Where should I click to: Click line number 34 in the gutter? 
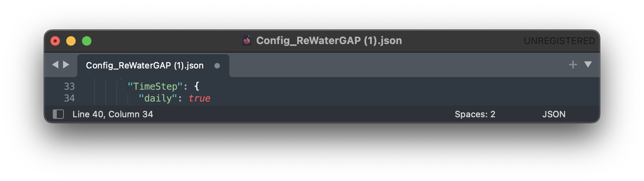click(x=69, y=98)
